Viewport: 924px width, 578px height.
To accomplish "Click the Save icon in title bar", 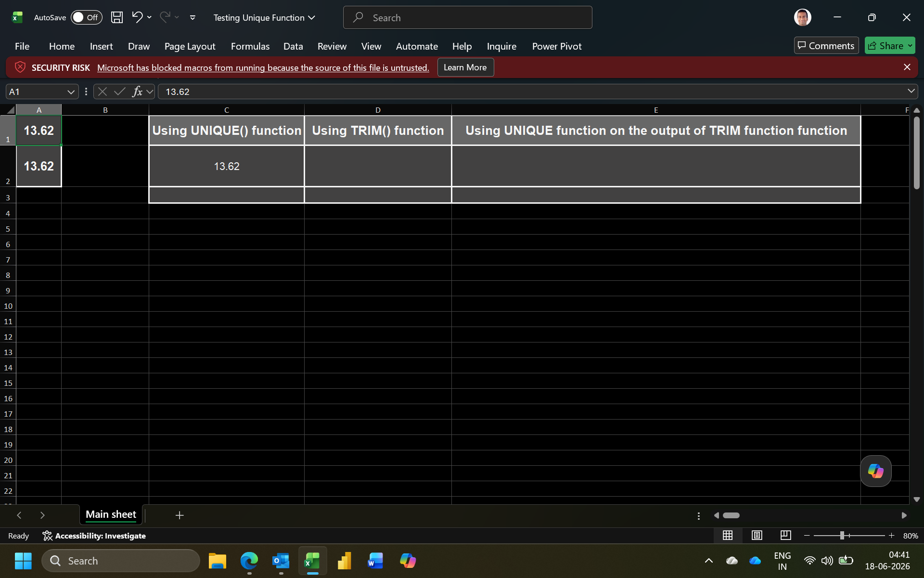I will pos(117,17).
